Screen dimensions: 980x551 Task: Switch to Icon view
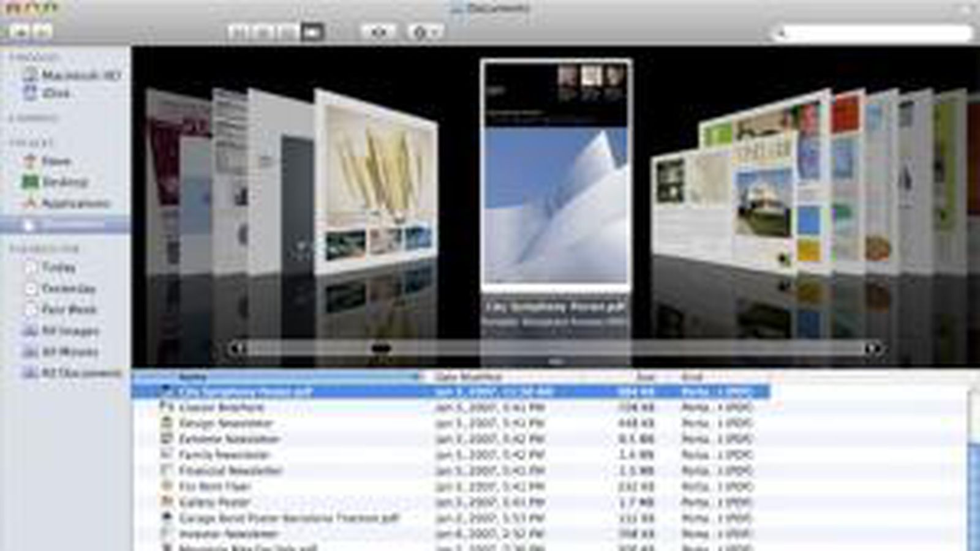click(x=239, y=32)
